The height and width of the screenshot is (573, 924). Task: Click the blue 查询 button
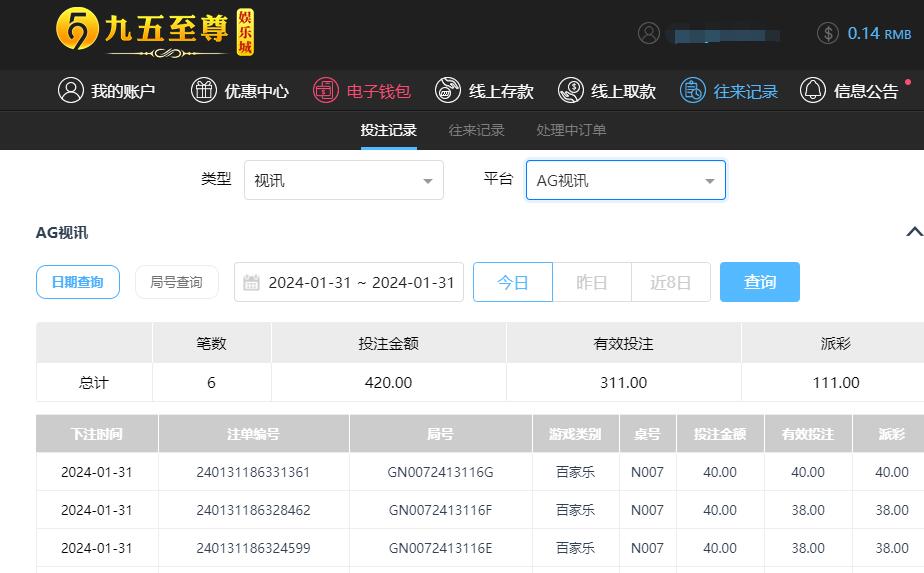pyautogui.click(x=759, y=282)
